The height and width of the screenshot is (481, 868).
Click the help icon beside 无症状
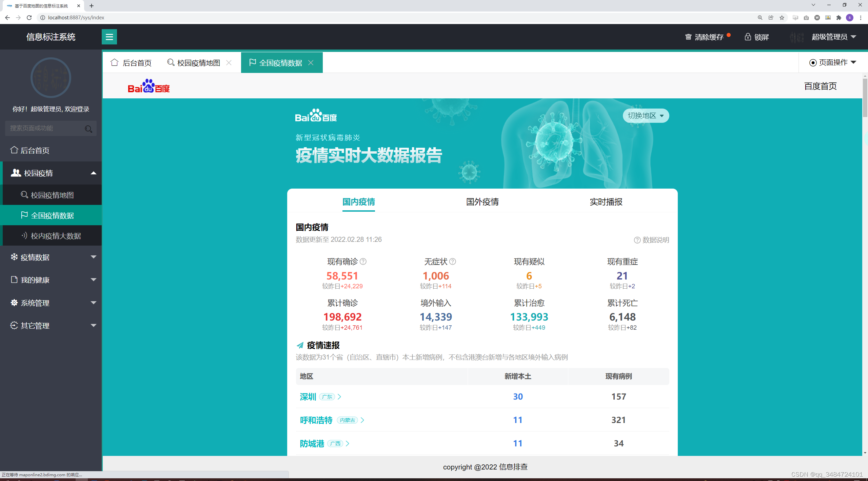(x=453, y=262)
